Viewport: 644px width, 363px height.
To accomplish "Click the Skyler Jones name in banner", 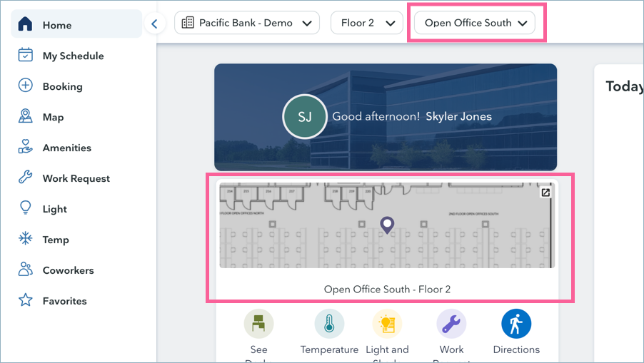I will click(459, 116).
